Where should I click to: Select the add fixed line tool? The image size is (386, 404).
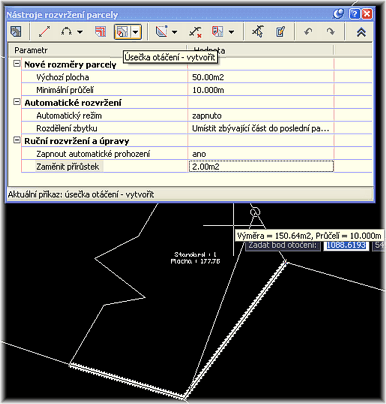click(x=44, y=32)
